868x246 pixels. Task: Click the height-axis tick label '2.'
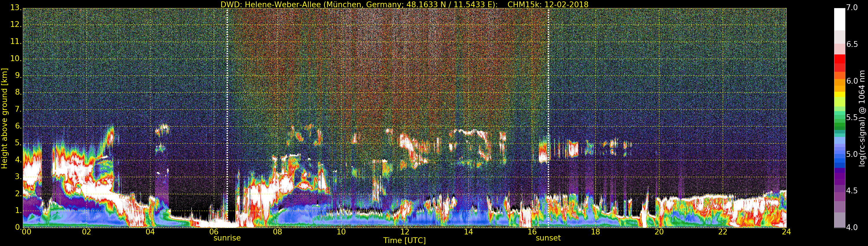(18, 193)
